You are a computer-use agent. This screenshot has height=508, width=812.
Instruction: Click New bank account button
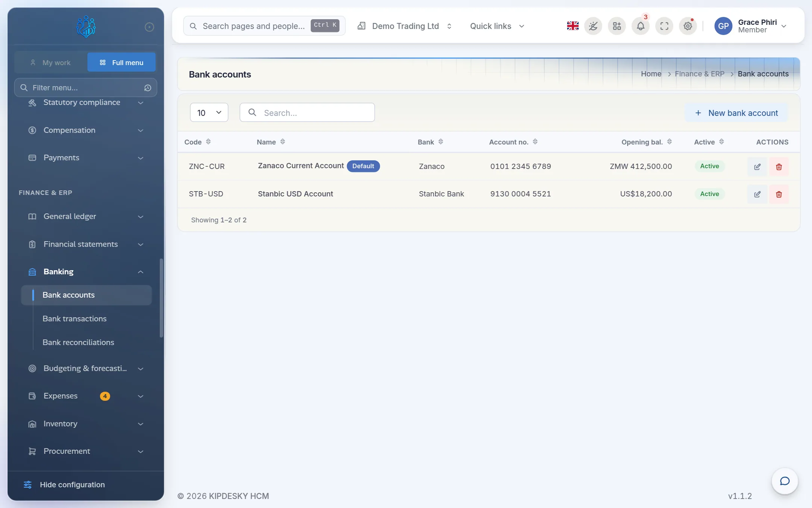pyautogui.click(x=736, y=113)
